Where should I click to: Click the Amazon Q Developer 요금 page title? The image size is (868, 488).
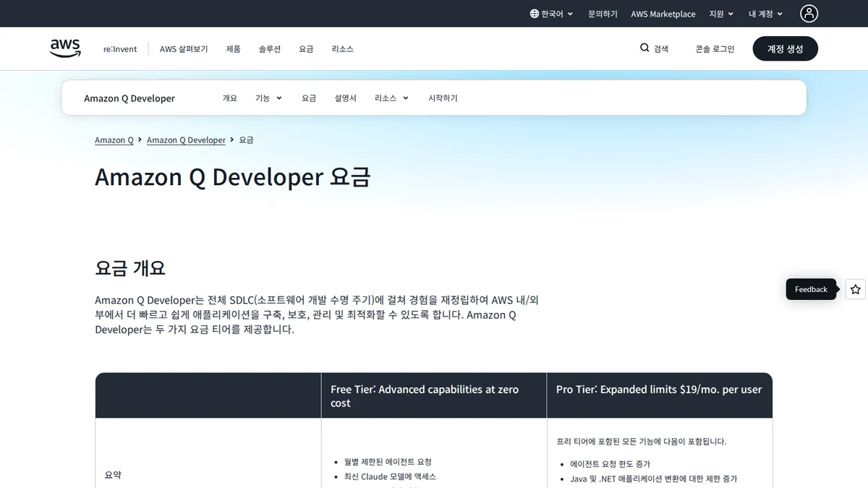click(x=232, y=177)
